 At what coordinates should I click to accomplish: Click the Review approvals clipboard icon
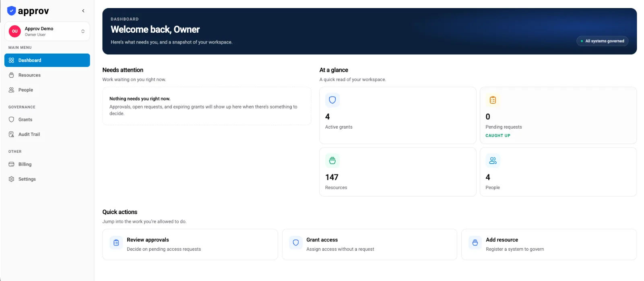tap(116, 243)
